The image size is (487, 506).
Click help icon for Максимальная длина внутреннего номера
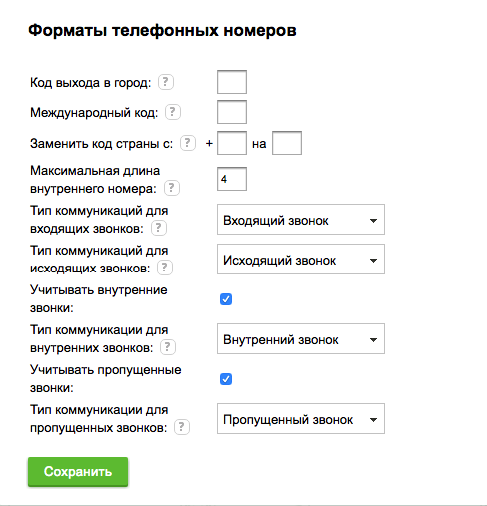tap(172, 188)
